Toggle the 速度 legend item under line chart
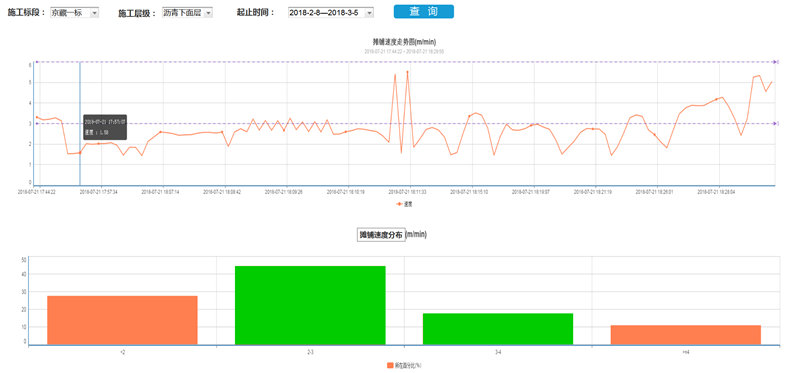Screen dimensions: 800x373 [405, 204]
